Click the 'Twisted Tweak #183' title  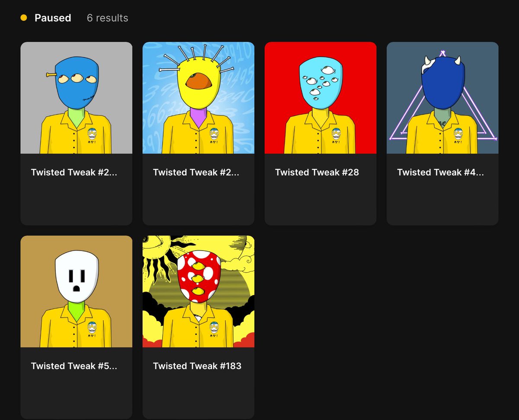pos(197,366)
